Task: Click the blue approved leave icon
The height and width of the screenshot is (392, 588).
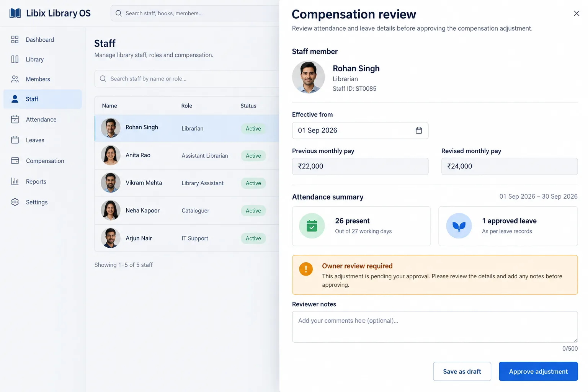Action: [x=459, y=226]
